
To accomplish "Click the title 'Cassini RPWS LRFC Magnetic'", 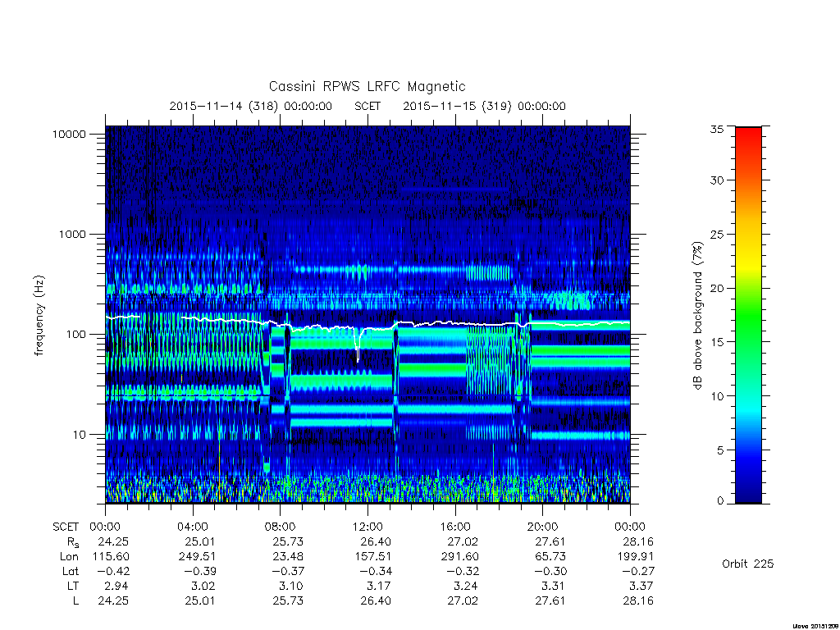I will pos(367,86).
